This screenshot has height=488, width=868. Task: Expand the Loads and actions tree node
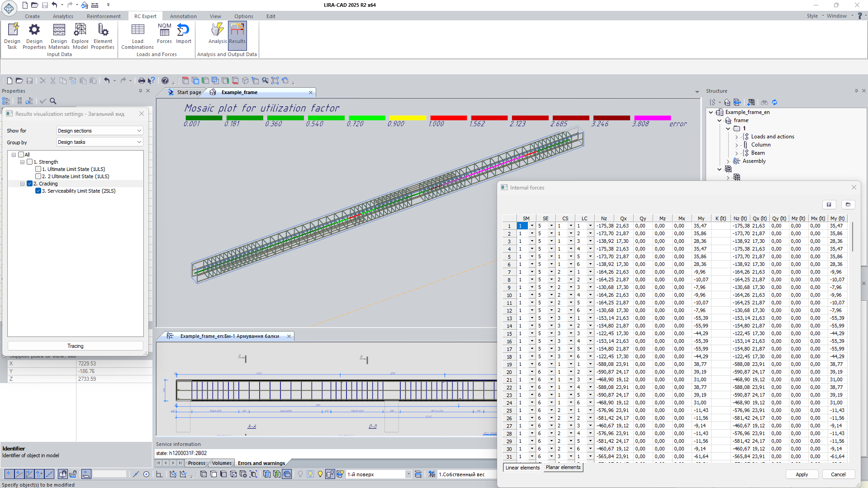[x=736, y=137]
